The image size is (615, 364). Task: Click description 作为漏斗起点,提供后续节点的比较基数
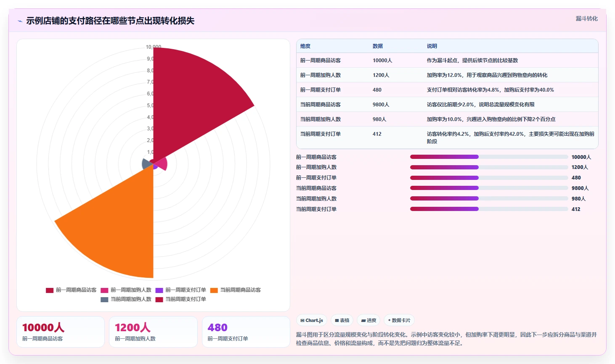472,61
